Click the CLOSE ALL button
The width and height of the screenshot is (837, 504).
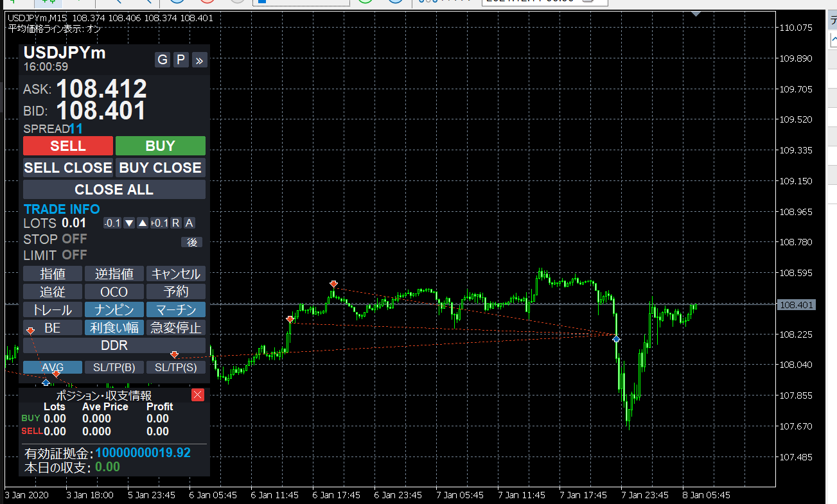pyautogui.click(x=114, y=189)
